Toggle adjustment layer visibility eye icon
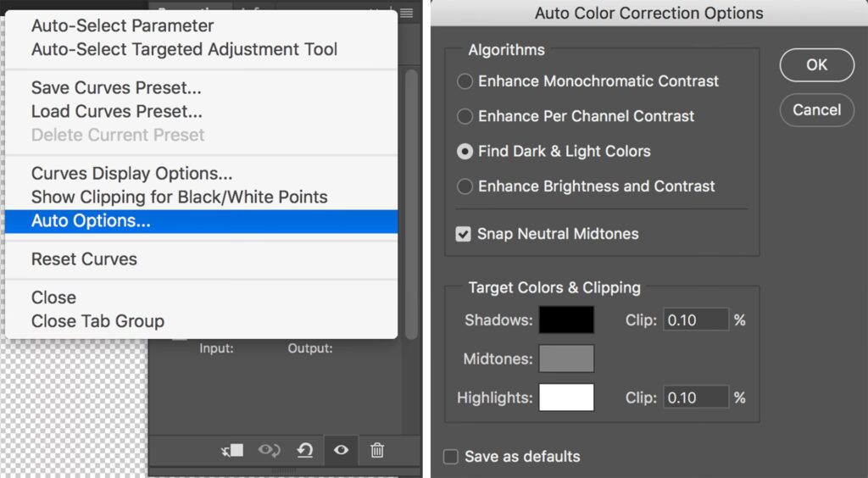Viewport: 868px width, 478px height. pyautogui.click(x=341, y=450)
